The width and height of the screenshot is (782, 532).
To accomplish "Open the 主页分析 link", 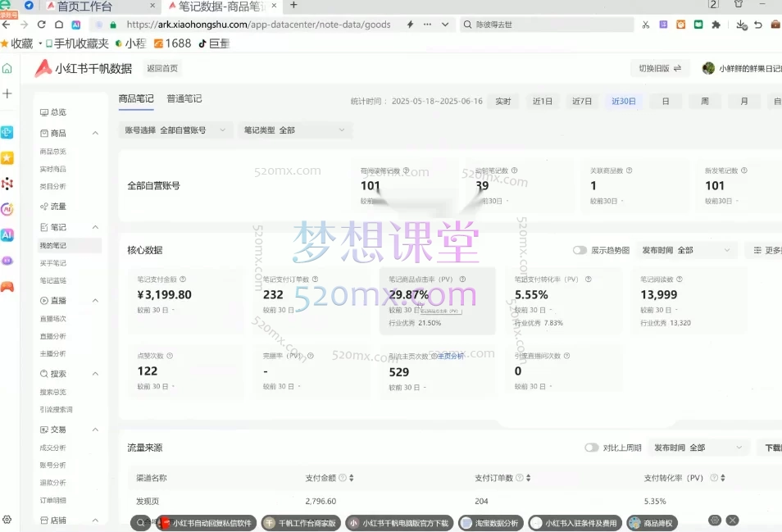I will (x=451, y=356).
